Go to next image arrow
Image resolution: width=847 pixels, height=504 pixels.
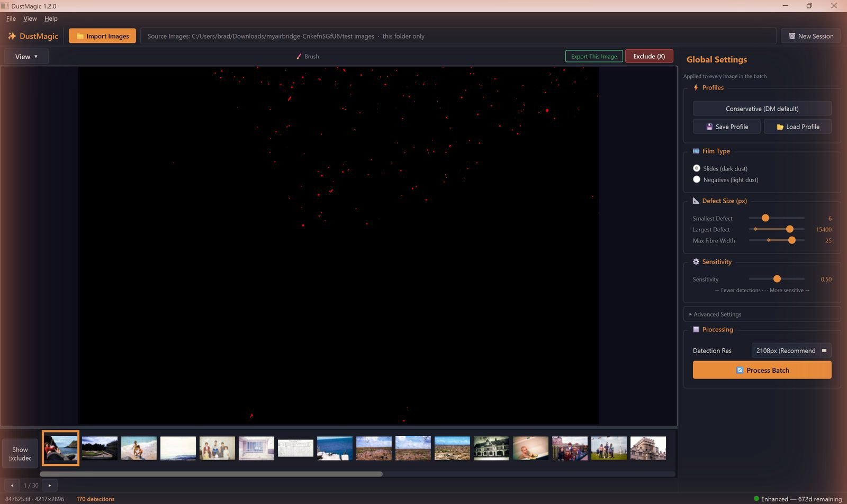[x=50, y=485]
